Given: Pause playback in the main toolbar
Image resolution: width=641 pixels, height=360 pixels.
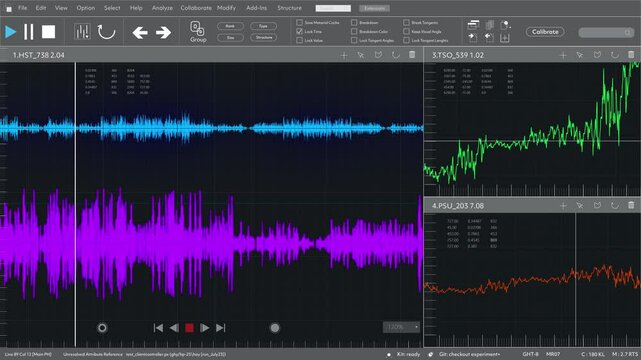Looking at the screenshot, I should click(29, 32).
